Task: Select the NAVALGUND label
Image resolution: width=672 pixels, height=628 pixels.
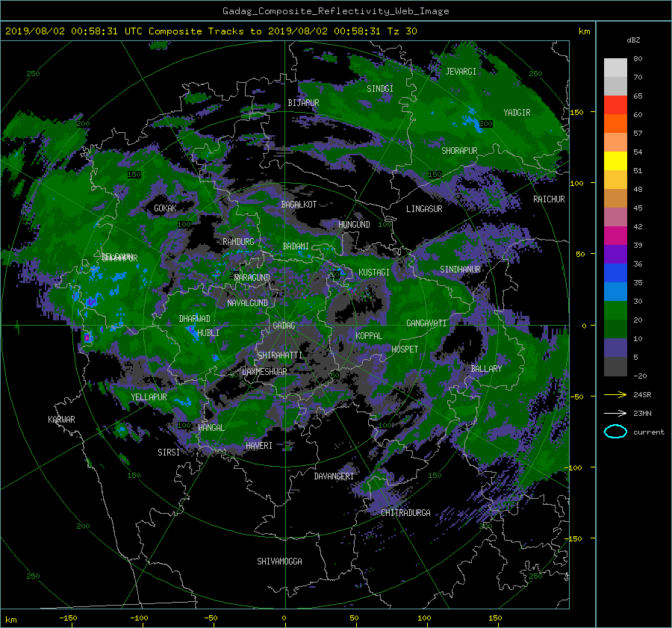Action: [x=247, y=303]
